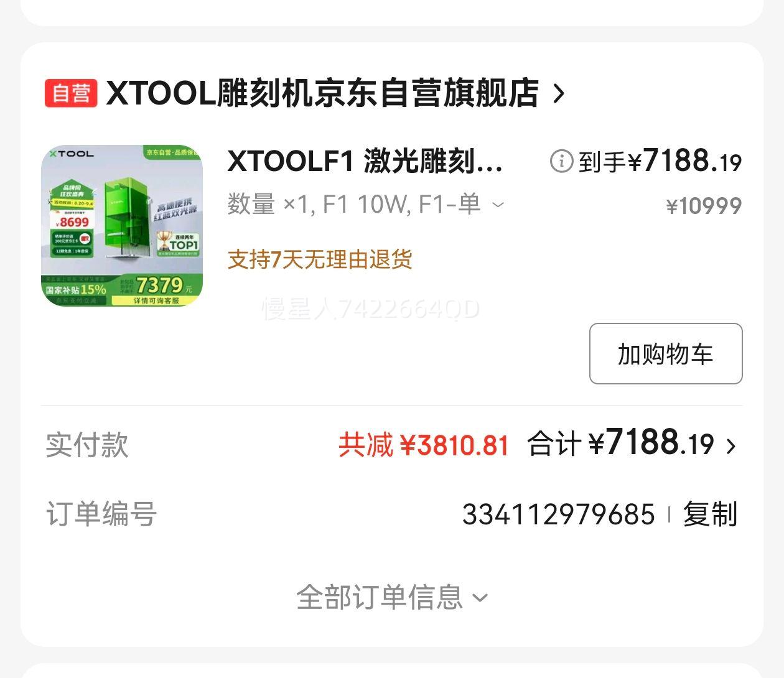Open the XTOOL F1 product thumbnail

122,226
